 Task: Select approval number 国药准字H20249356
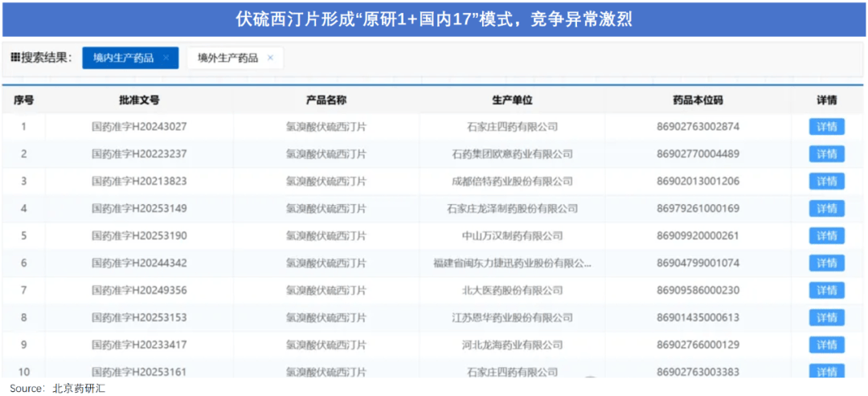coord(139,290)
